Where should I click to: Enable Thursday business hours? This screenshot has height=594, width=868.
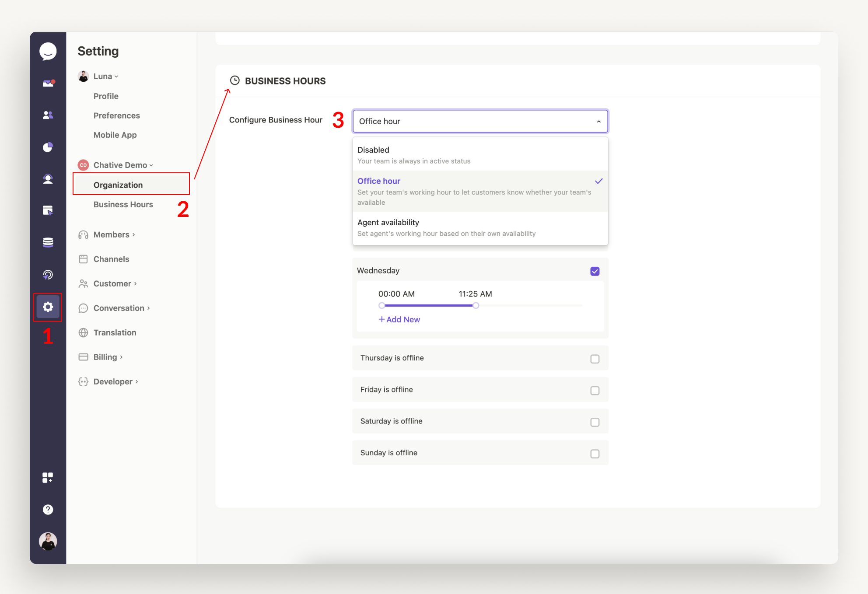click(x=595, y=359)
